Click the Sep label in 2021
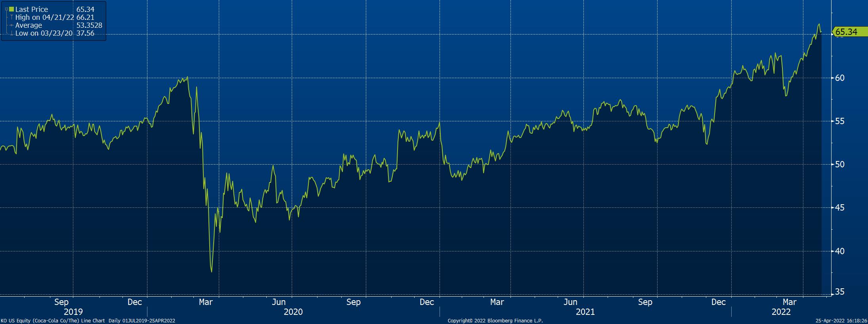 (x=645, y=302)
